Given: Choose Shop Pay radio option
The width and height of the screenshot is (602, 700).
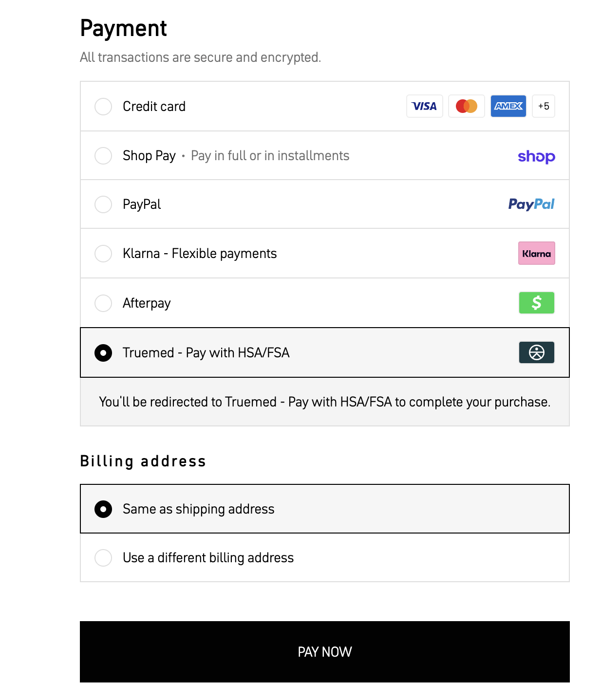Looking at the screenshot, I should tap(103, 156).
